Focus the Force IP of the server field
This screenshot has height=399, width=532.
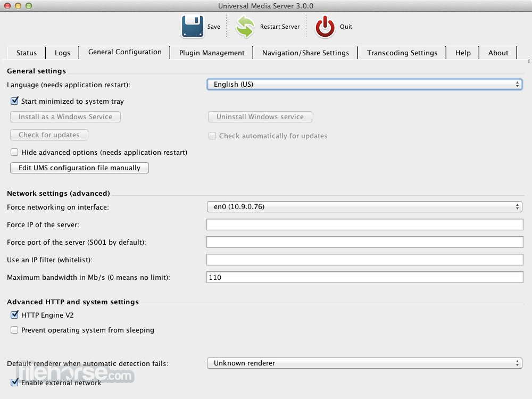coord(365,225)
